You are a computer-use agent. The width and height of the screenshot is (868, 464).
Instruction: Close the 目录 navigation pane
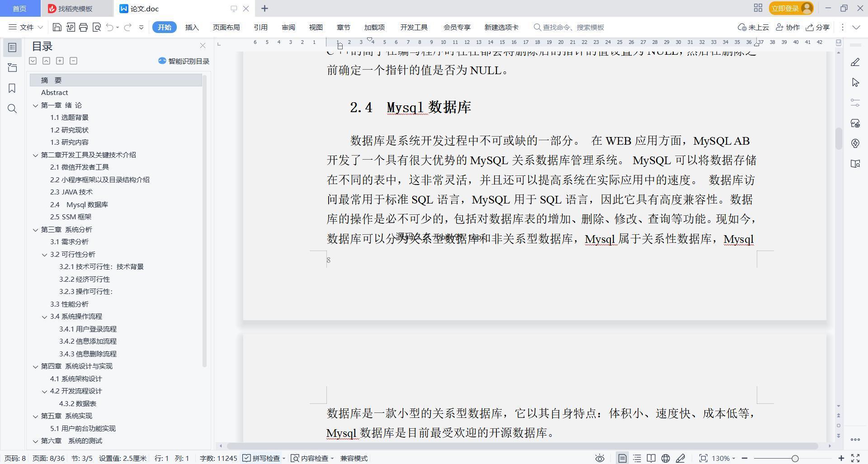(x=203, y=46)
